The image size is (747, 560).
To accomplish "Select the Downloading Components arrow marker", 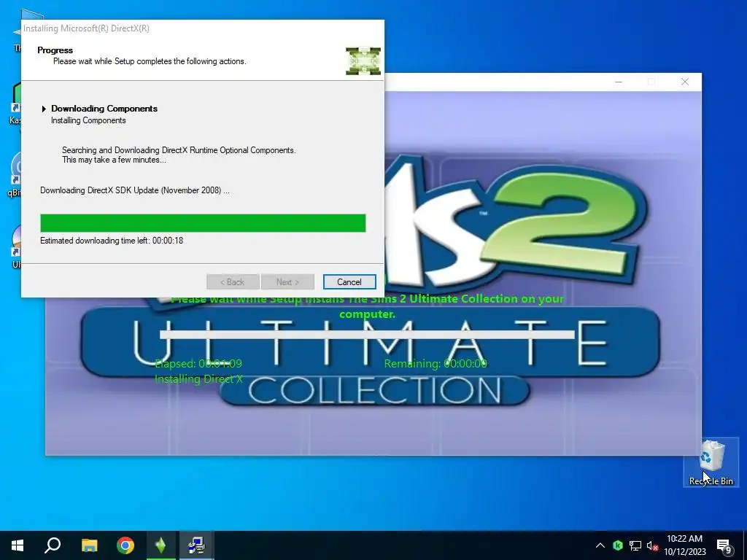I will tap(44, 109).
